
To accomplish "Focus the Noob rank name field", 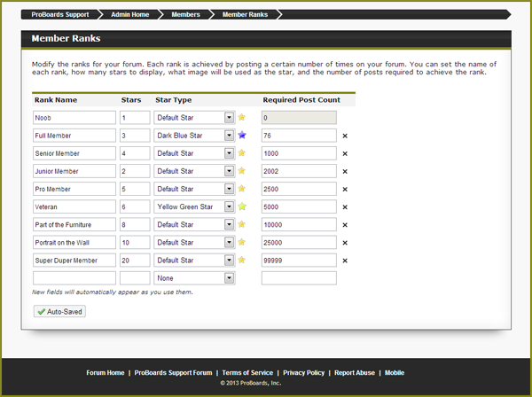I will click(74, 118).
